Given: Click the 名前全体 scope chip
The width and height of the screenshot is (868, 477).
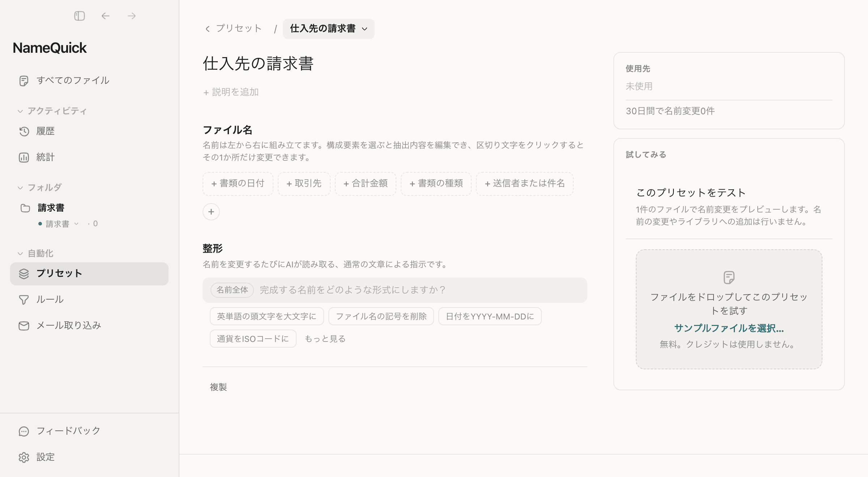Looking at the screenshot, I should pyautogui.click(x=232, y=290).
